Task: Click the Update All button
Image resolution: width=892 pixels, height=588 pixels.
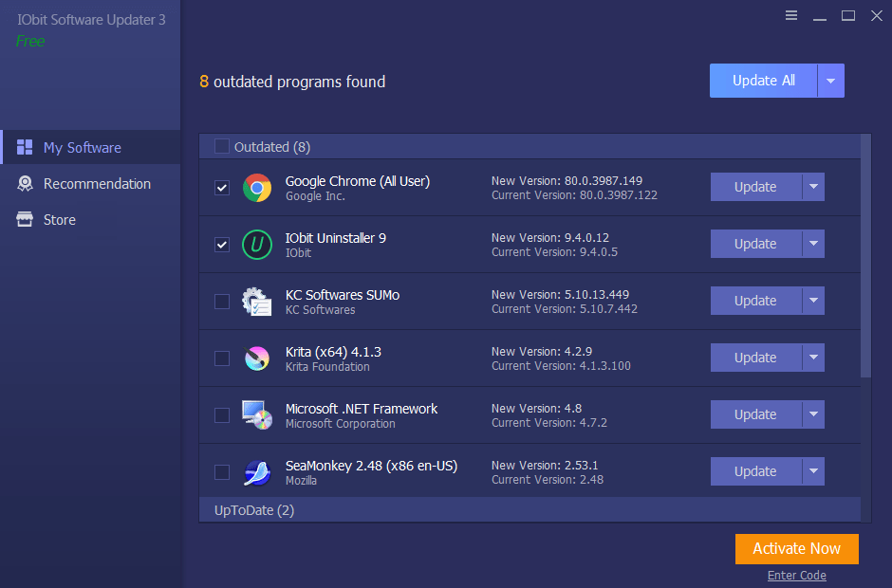Action: [764, 81]
